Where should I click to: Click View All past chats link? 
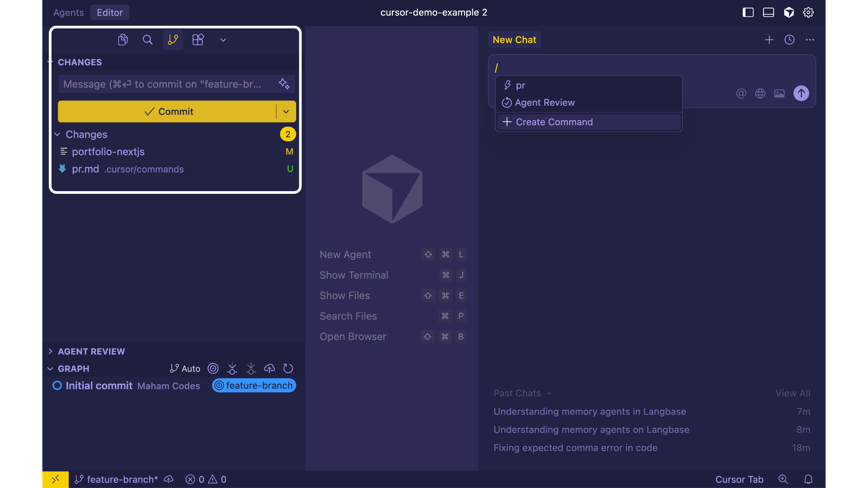pyautogui.click(x=793, y=393)
